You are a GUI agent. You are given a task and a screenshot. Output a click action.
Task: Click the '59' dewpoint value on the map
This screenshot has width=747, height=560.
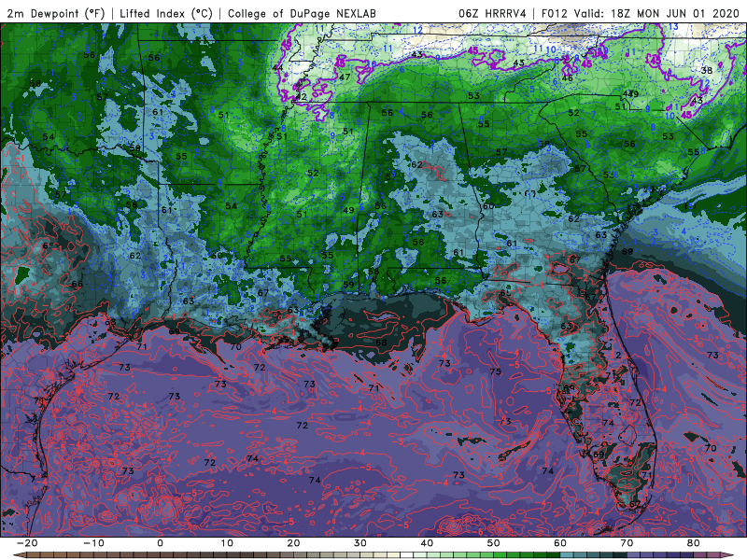pos(348,285)
